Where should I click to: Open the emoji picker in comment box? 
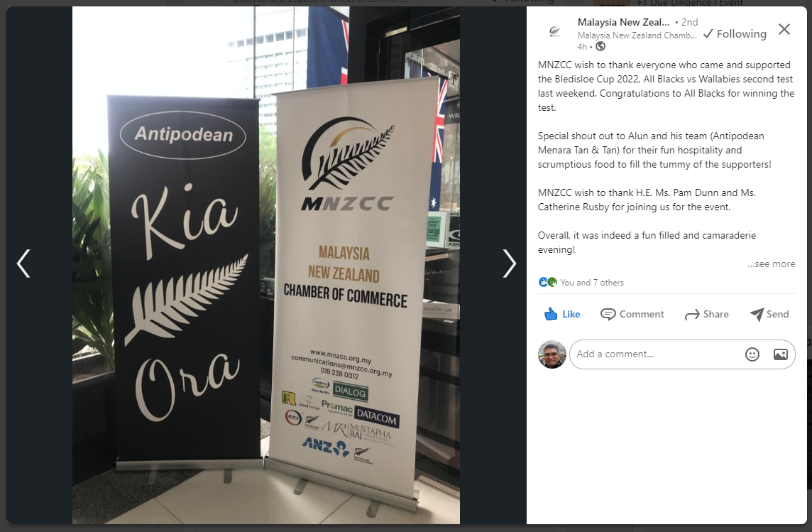tap(752, 354)
